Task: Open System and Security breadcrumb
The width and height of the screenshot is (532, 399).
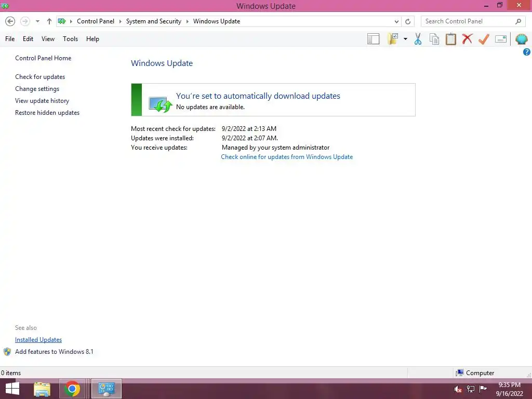Action: click(153, 21)
